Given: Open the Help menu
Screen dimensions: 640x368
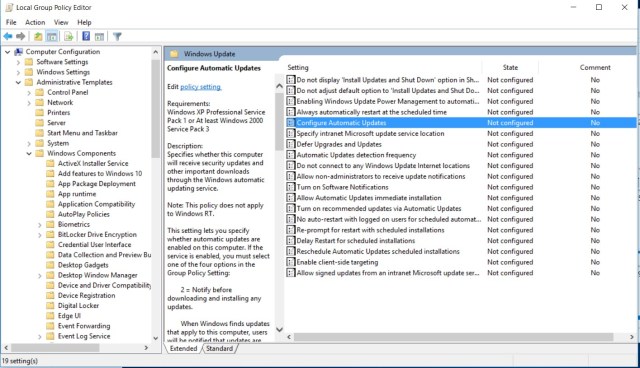Looking at the screenshot, I should click(x=84, y=22).
